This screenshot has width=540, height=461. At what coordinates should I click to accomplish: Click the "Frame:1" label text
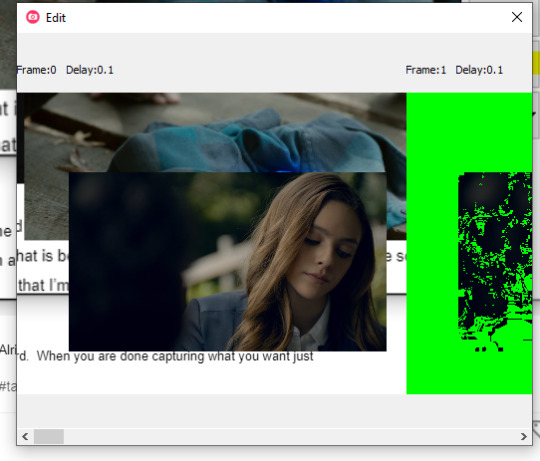(426, 70)
